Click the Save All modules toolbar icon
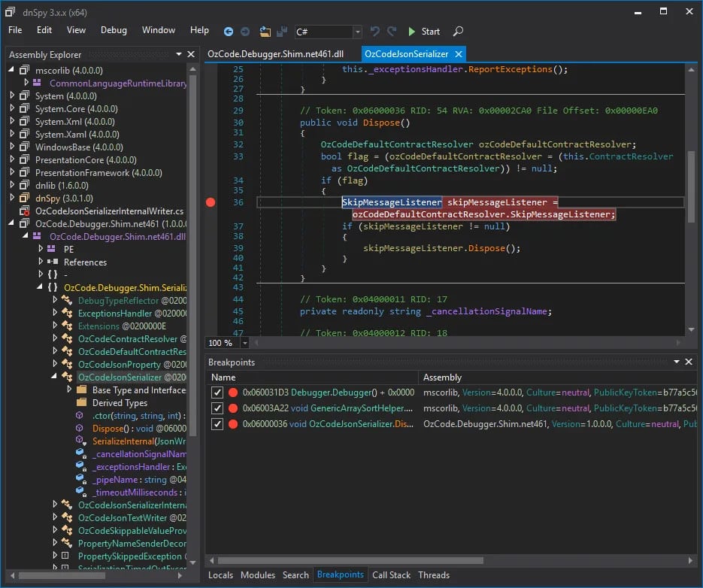This screenshot has width=703, height=588. pyautogui.click(x=282, y=32)
